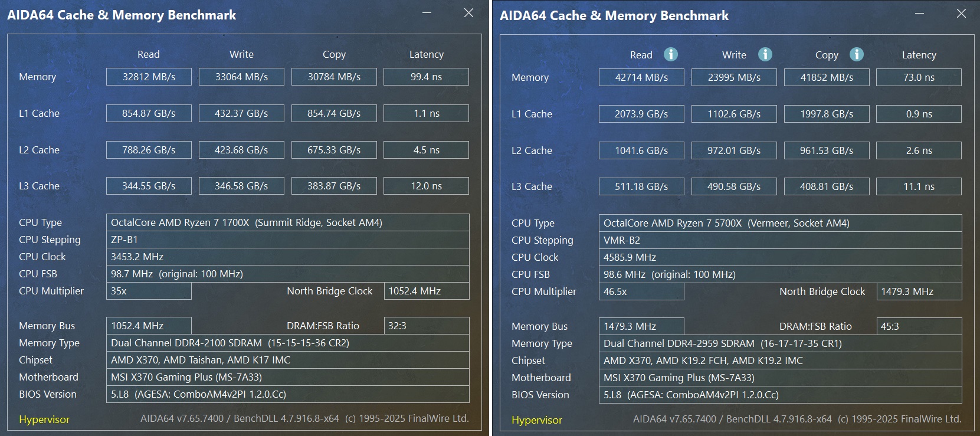Screen dimensions: 980x436
Task: Select the 2073.9 GB/s L1 read value
Action: point(641,114)
